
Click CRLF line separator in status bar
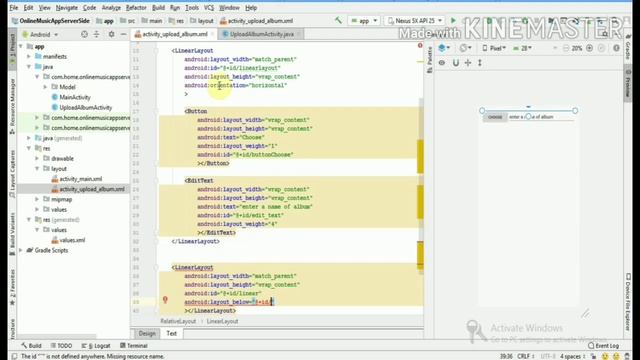(x=526, y=356)
